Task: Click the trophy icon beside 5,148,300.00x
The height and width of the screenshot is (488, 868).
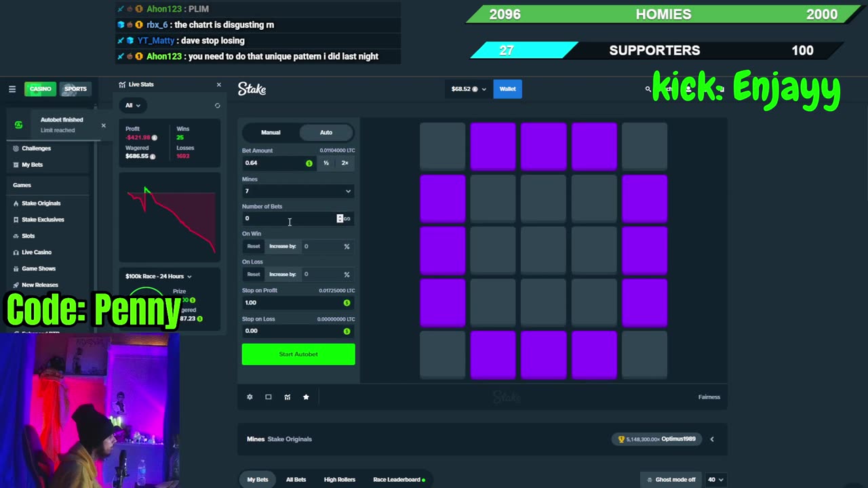Action: click(621, 439)
